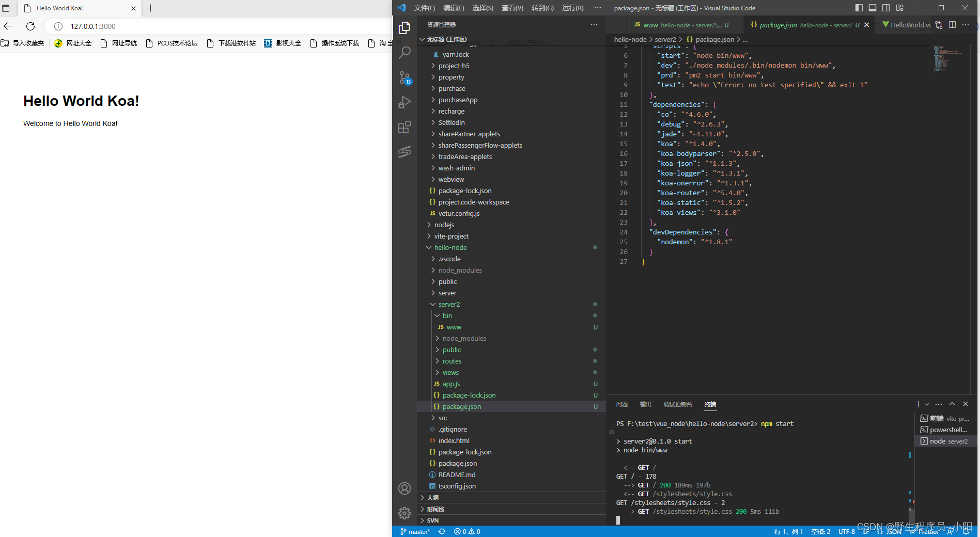Open Source Control view with 15 badge
980x537 pixels.
pos(405,77)
